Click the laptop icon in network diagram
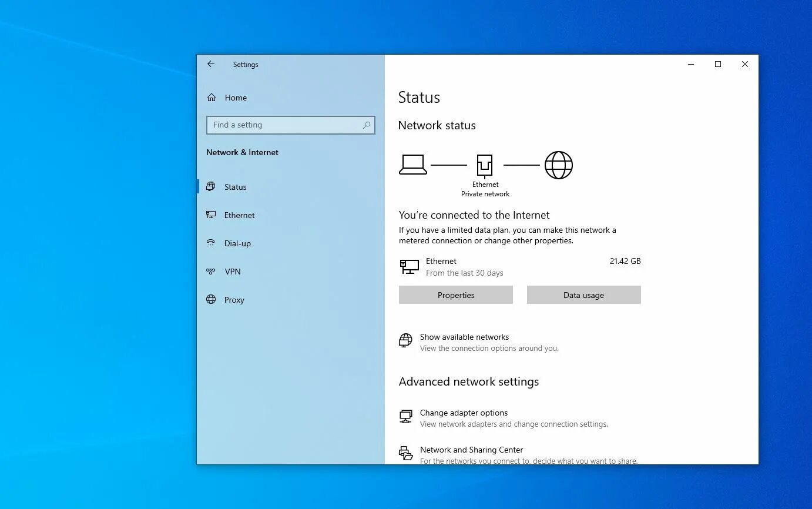The width and height of the screenshot is (812, 509). point(413,165)
